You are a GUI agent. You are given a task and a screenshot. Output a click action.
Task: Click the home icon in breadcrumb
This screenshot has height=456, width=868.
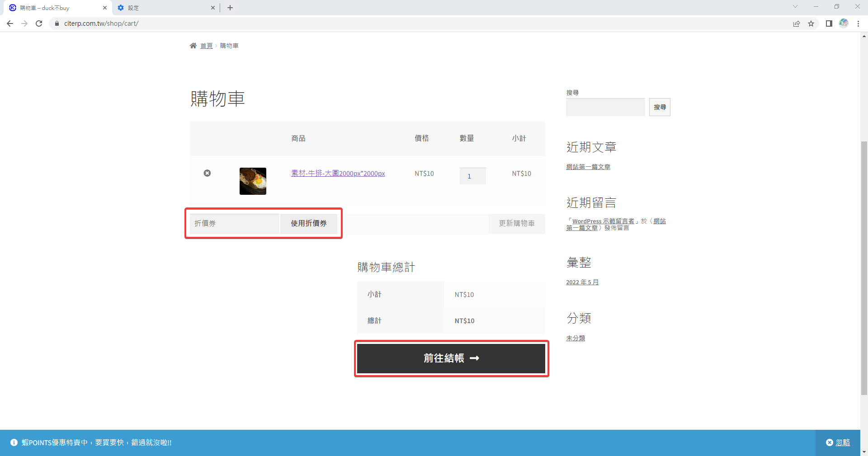[x=193, y=46]
